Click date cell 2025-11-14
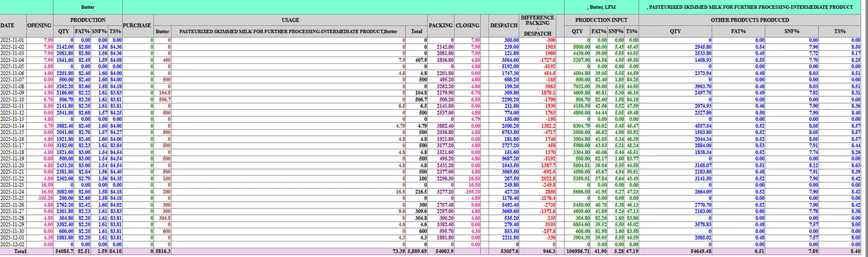This screenshot has width=868, height=257. (13, 125)
